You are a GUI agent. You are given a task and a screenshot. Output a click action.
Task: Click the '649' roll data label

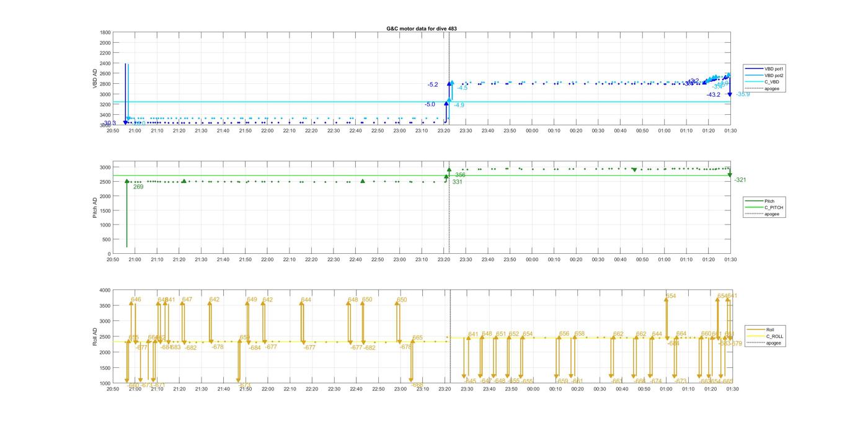point(252,300)
